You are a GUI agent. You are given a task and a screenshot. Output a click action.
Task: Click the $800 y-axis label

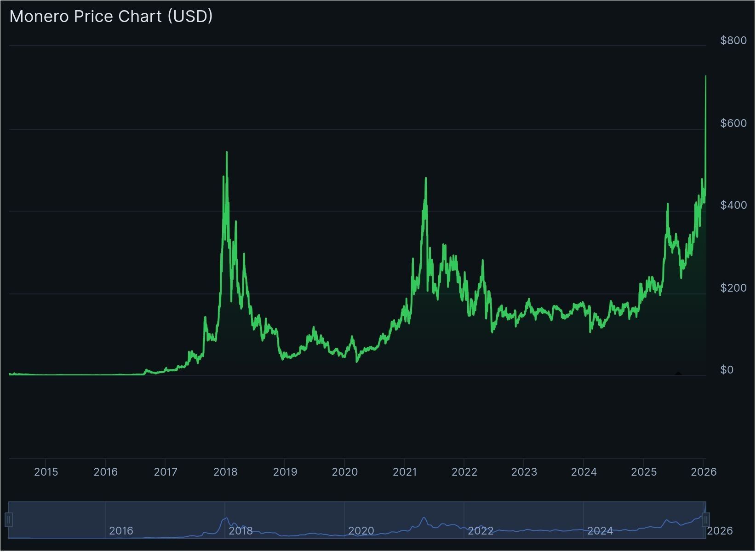(734, 40)
